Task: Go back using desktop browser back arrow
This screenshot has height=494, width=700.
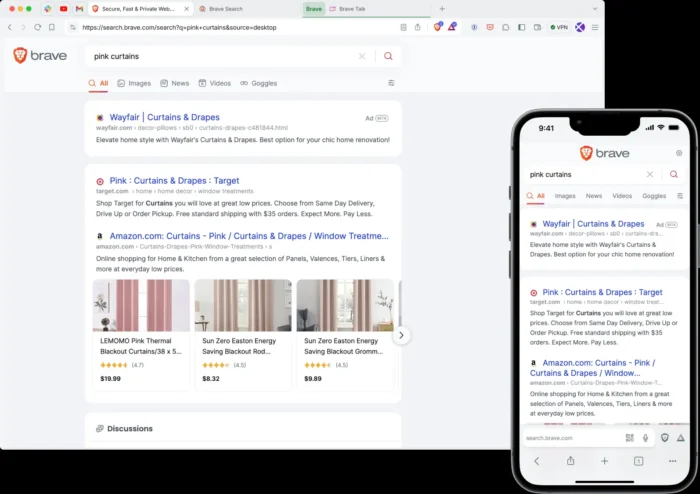Action: (10, 27)
